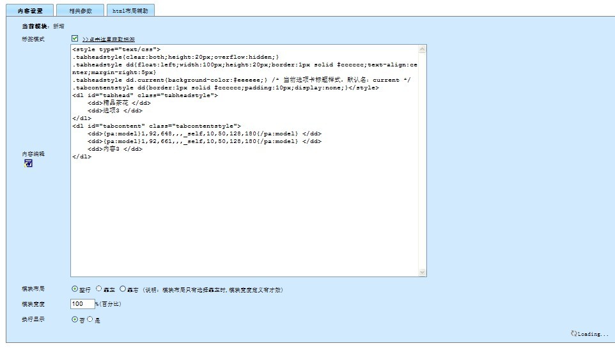Viewport: 615px width, 364px height.
Task: Toggle the 标签模式 checkbox
Action: [x=75, y=39]
